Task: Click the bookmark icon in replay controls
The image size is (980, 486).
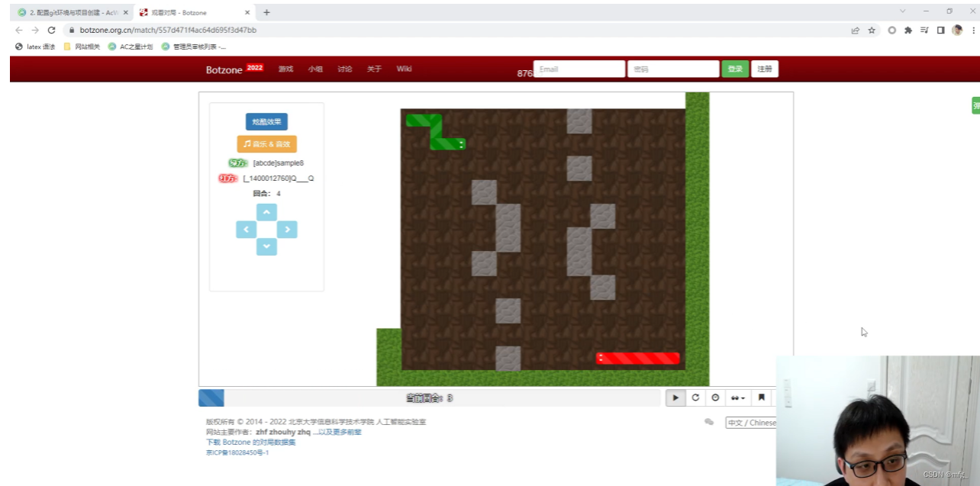Action: (761, 397)
